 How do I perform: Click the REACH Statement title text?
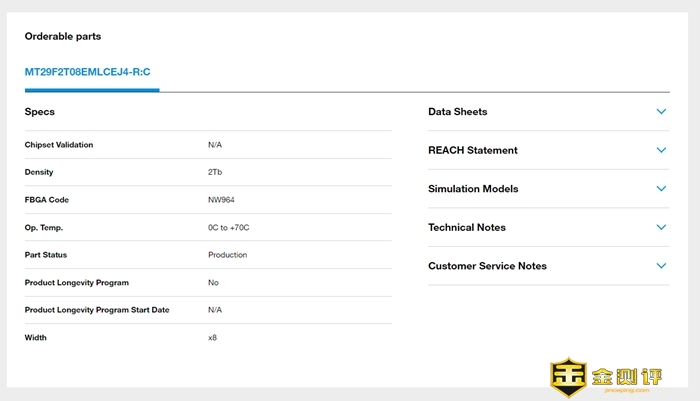(x=472, y=150)
